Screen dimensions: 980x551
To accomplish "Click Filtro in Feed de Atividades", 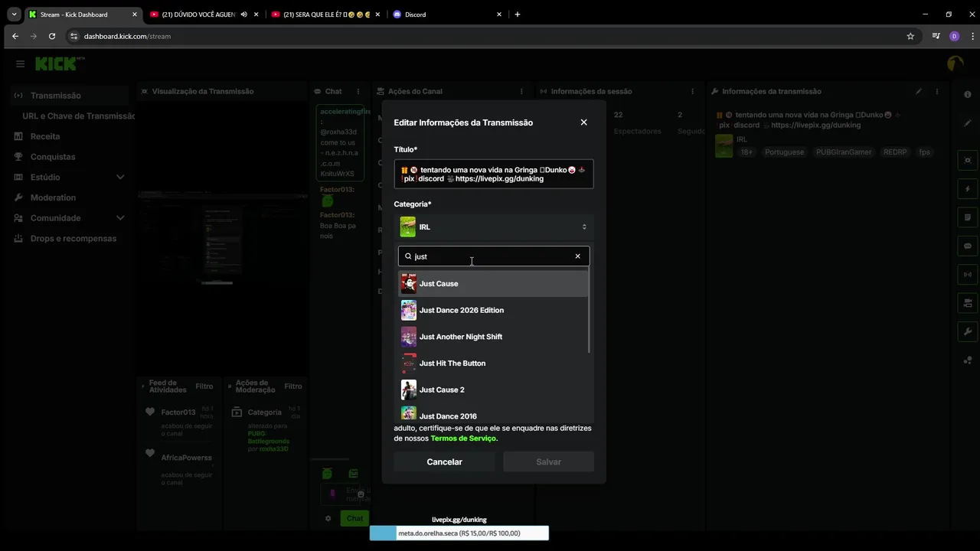I will (204, 386).
